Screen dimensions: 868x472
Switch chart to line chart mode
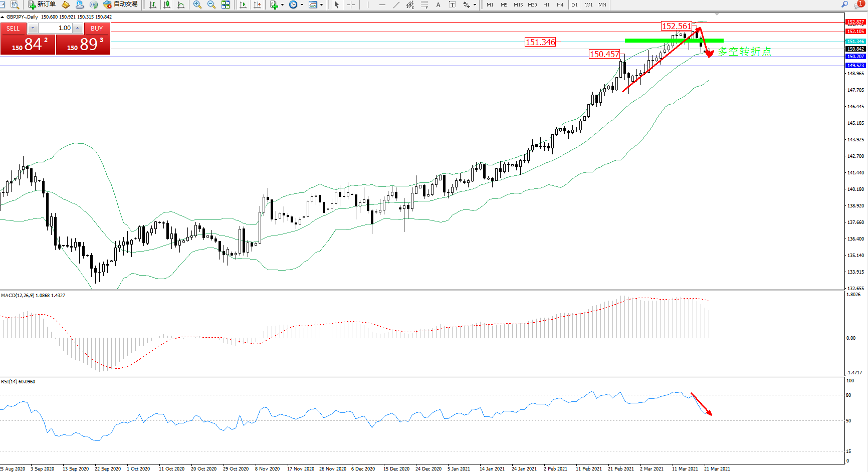[x=181, y=5]
